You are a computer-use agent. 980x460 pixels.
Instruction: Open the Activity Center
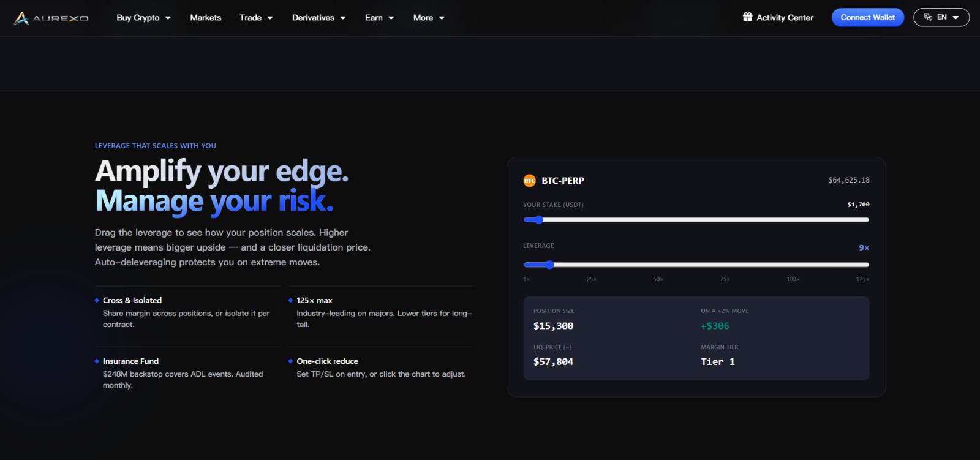tap(778, 17)
